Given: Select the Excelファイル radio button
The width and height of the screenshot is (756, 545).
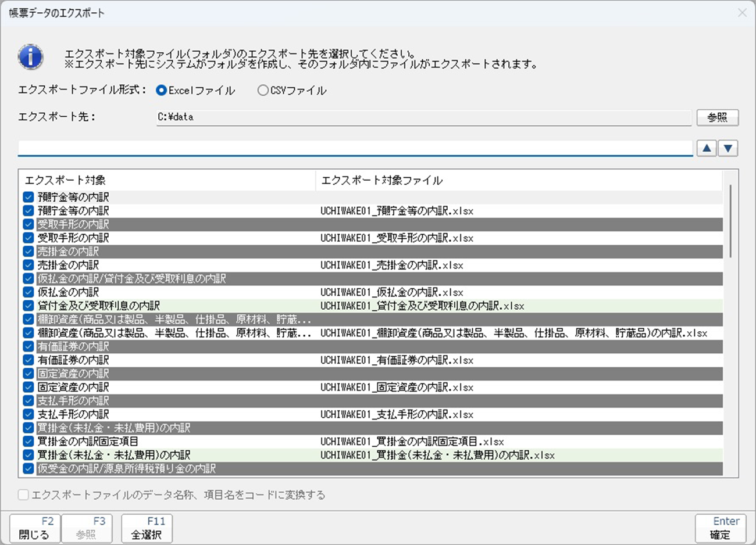Looking at the screenshot, I should (x=162, y=91).
